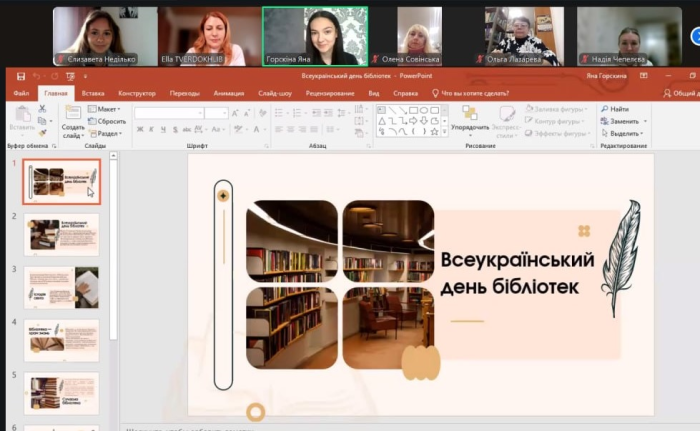Click the Cut scissors icon

pyautogui.click(x=42, y=109)
